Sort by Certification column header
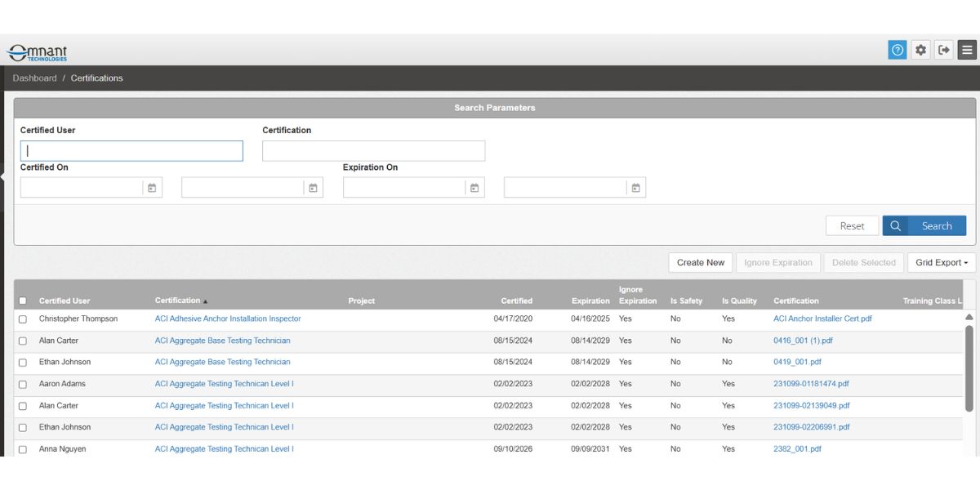The width and height of the screenshot is (980, 490). [x=177, y=301]
